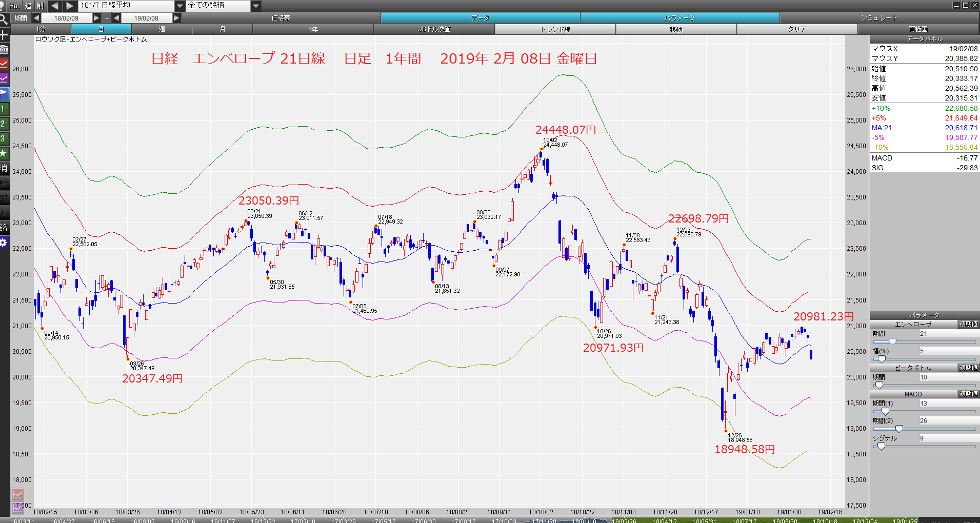
Task: Open the 101/T 日経平均 symbol dropdown
Action: (x=180, y=6)
